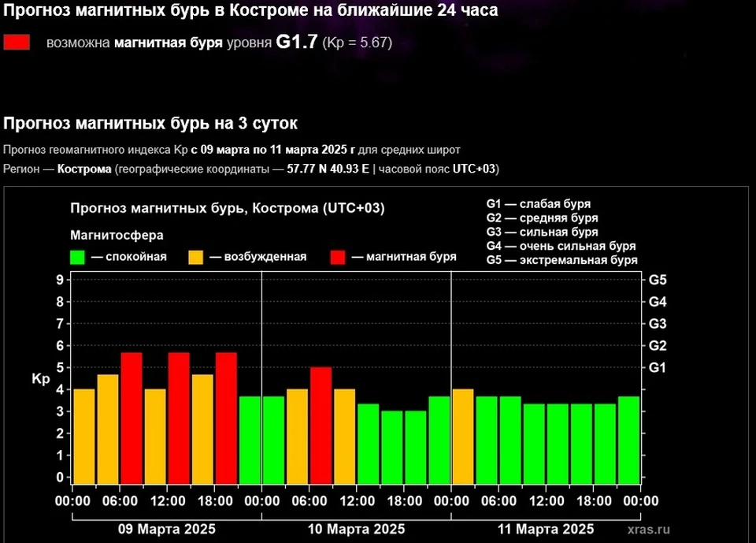
Task: Click the orange 'возбужденная' legend swatch
Action: [196, 257]
